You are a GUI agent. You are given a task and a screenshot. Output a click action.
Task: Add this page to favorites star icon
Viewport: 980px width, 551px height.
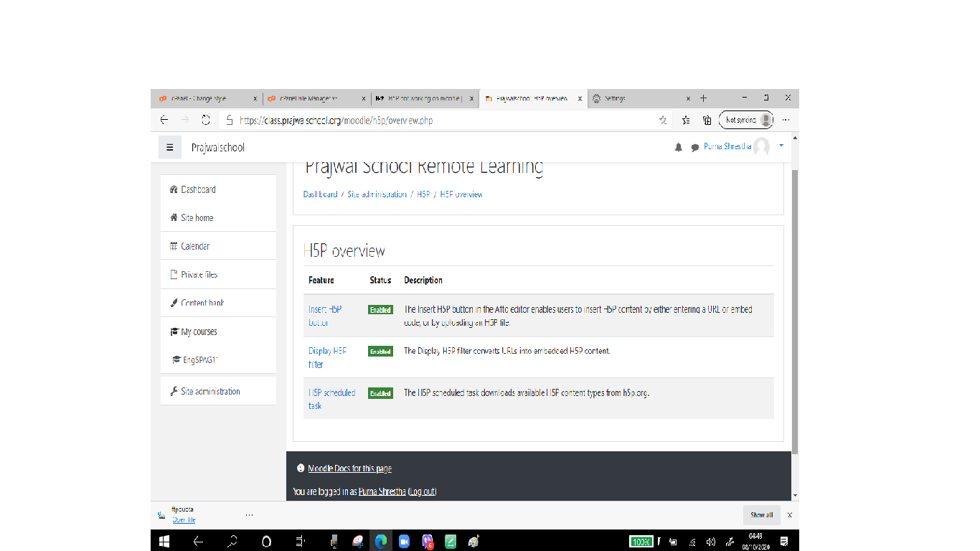point(663,121)
